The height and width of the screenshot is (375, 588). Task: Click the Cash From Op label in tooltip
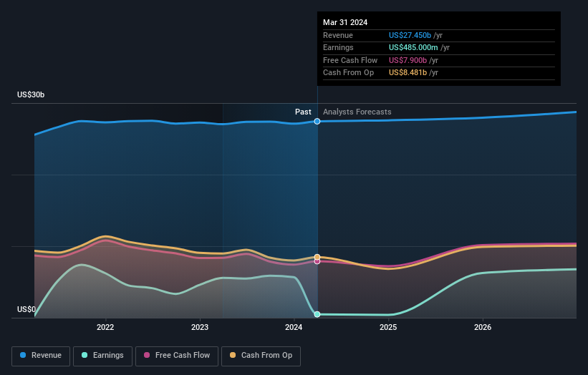pyautogui.click(x=348, y=73)
